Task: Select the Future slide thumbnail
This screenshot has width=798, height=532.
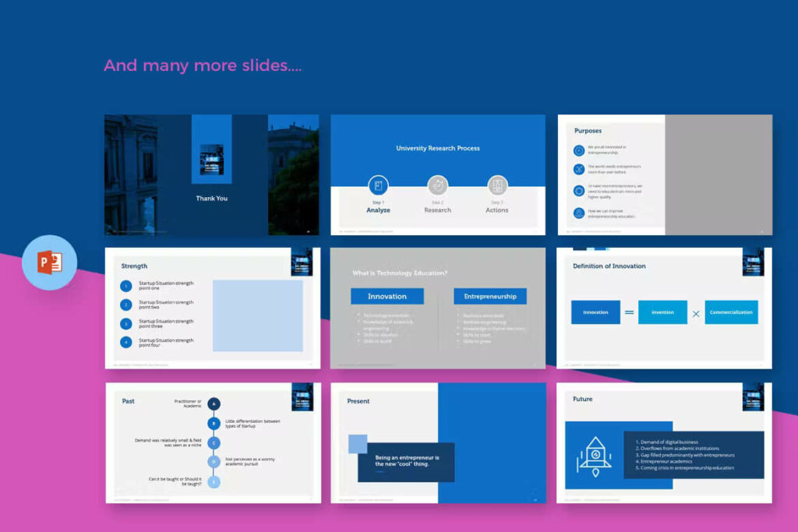Action: pos(665,442)
